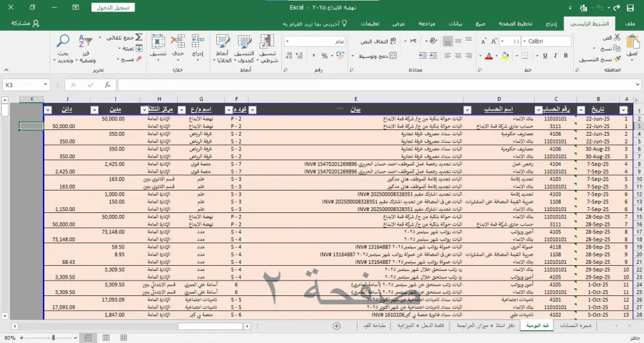The image size is (644, 343).
Task: Click the yellow fill color bucket
Action: coord(505,56)
